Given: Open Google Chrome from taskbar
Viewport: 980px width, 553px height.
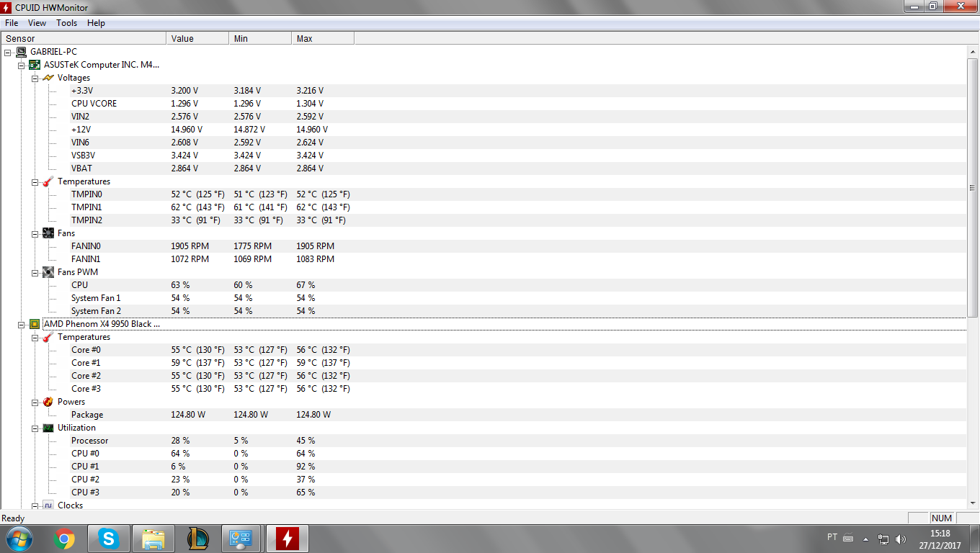Looking at the screenshot, I should [65, 539].
